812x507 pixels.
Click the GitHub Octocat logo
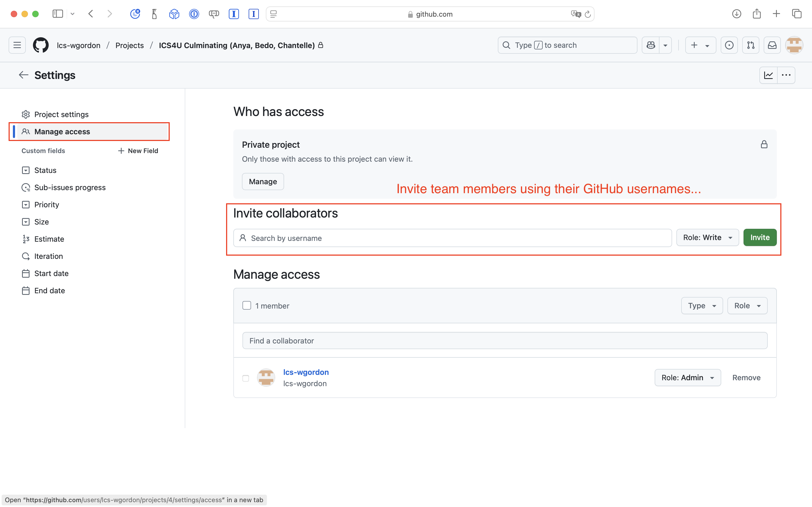(x=41, y=45)
